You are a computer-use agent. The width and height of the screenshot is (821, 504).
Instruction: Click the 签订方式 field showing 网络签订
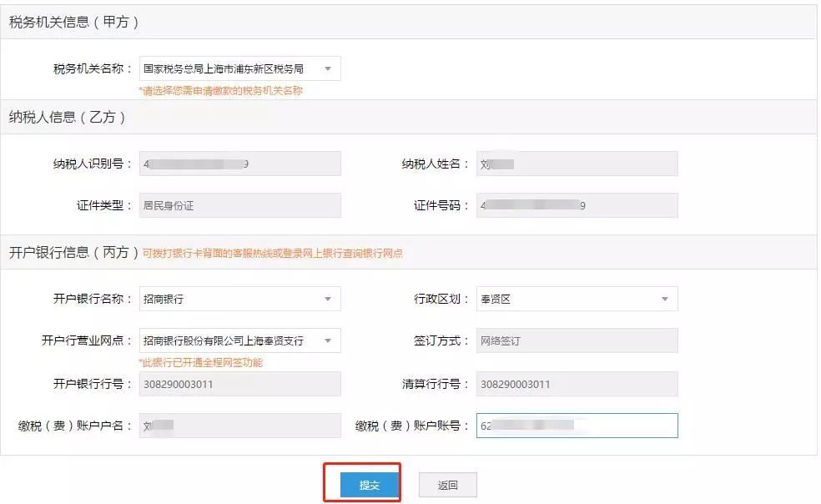coord(576,340)
